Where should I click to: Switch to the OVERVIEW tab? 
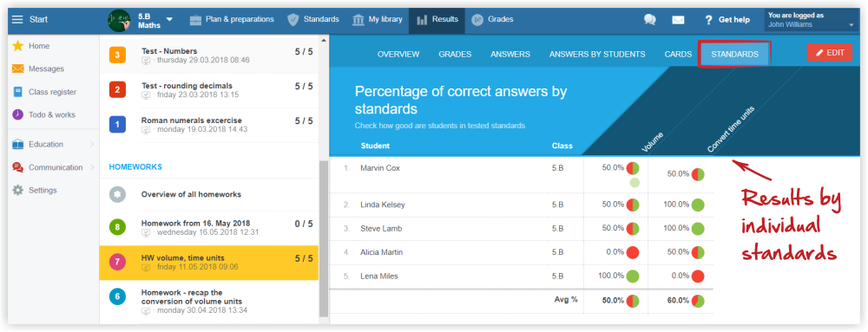(398, 54)
